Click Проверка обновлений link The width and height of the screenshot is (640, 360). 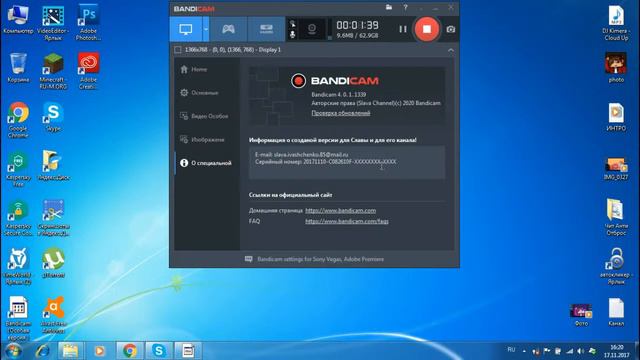(x=341, y=113)
